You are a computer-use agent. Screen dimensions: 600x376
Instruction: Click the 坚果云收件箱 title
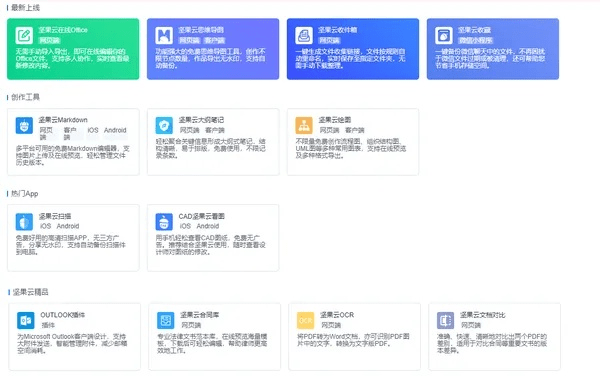pos(338,30)
